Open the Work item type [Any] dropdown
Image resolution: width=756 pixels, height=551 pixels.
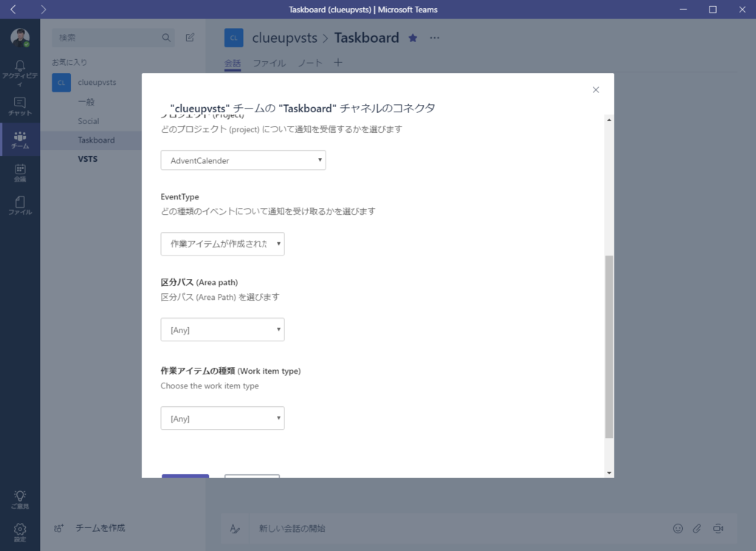[222, 418]
